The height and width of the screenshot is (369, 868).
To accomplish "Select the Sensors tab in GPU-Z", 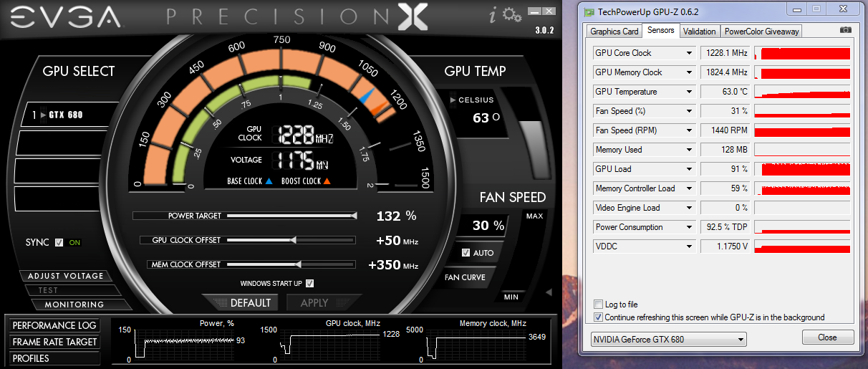I will click(660, 30).
